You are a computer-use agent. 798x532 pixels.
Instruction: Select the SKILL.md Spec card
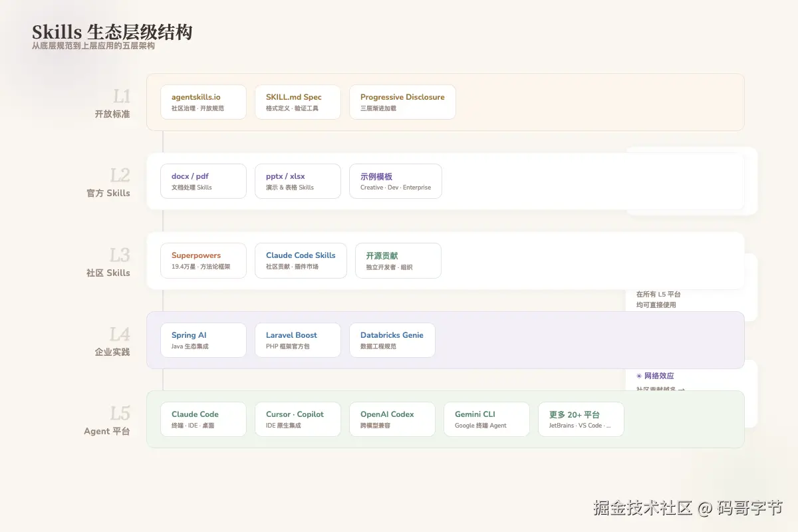(298, 102)
